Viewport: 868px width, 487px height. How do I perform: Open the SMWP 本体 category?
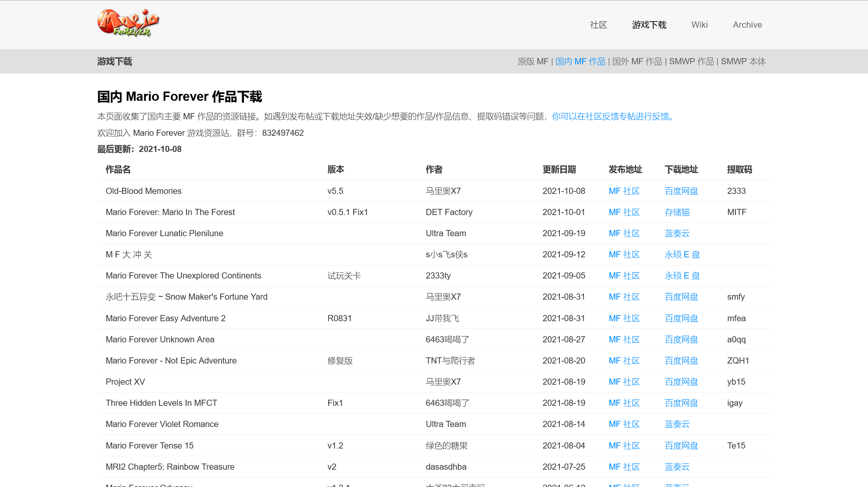743,62
